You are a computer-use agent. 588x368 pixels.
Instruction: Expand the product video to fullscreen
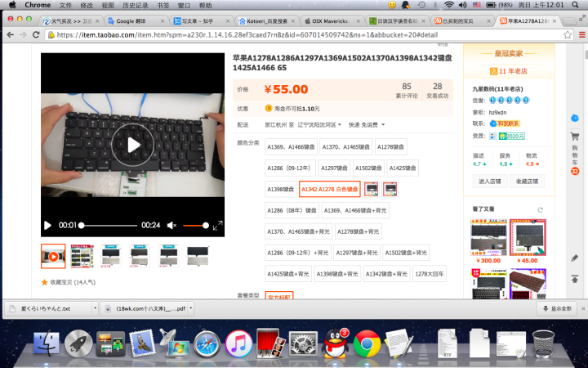tap(218, 226)
